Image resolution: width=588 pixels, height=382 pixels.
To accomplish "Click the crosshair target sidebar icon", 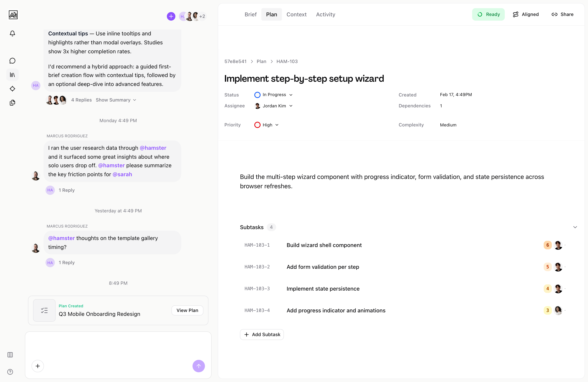I will click(12, 89).
